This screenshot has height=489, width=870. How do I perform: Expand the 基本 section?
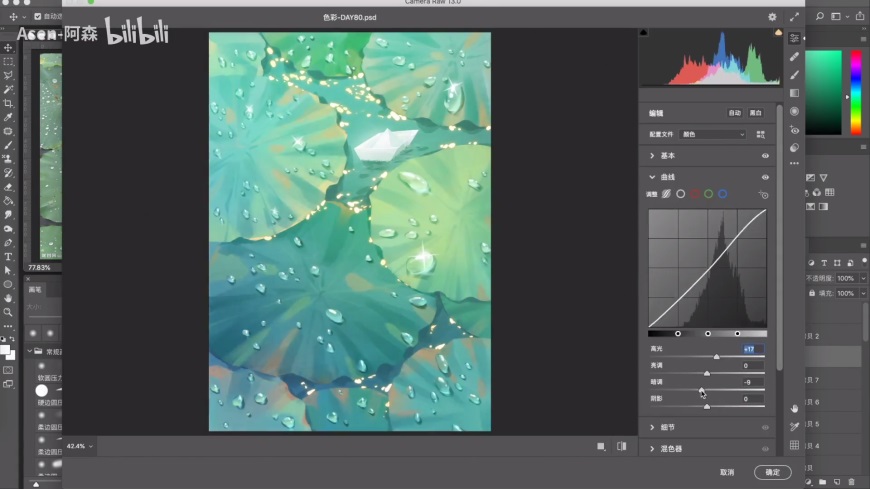tap(652, 156)
